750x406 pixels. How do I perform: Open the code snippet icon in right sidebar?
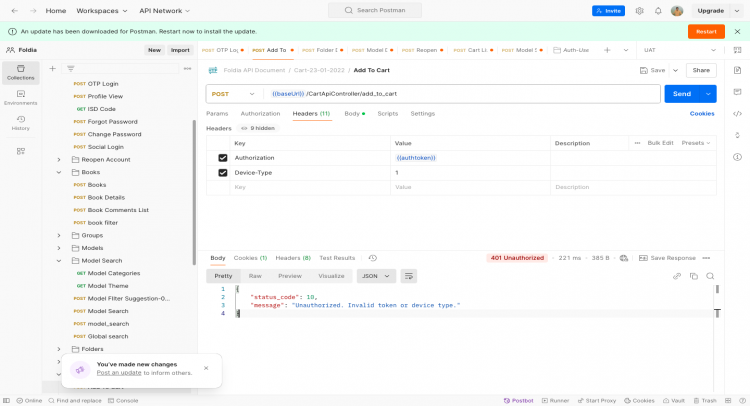(738, 114)
